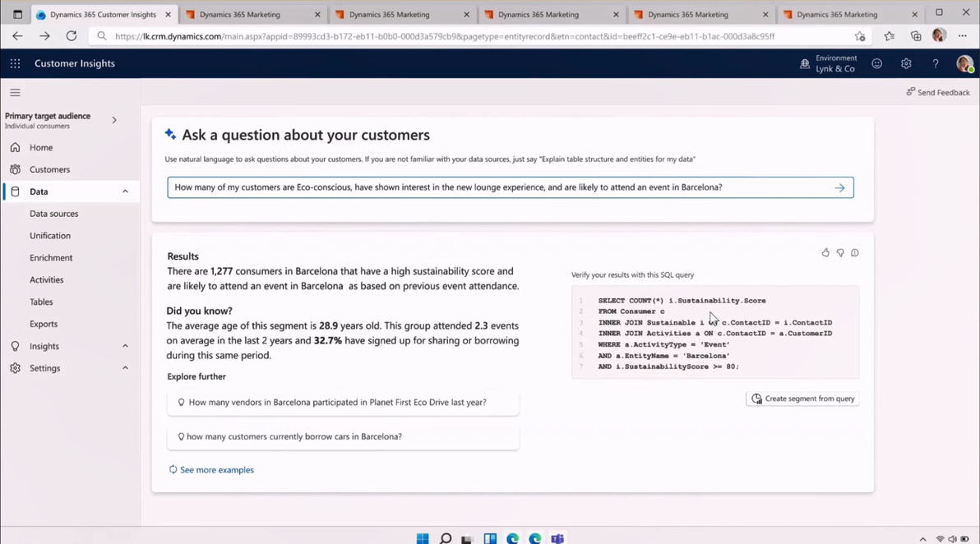Viewport: 980px width, 544px height.
Task: Switch to Dynamics 365 Customer Insights tab
Action: coord(103,14)
